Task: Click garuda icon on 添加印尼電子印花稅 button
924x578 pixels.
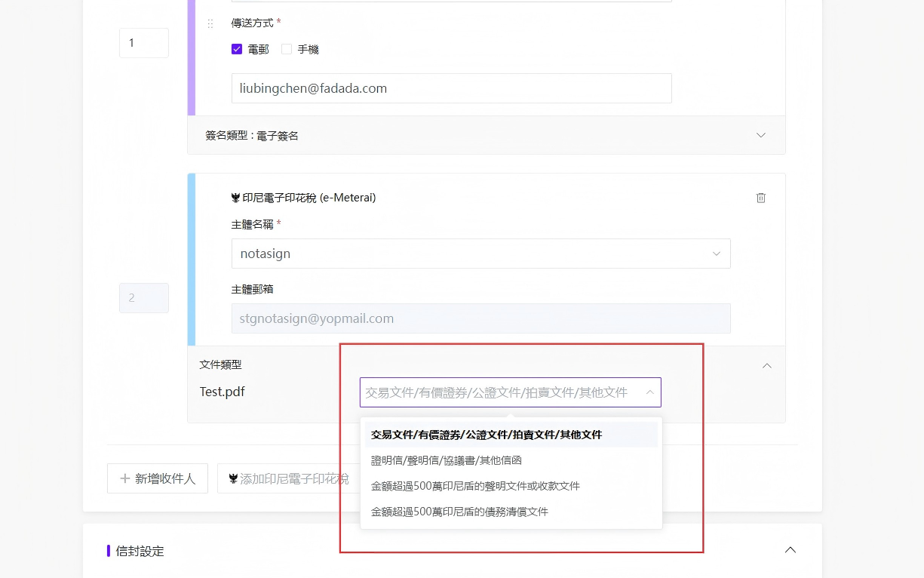Action: click(234, 478)
